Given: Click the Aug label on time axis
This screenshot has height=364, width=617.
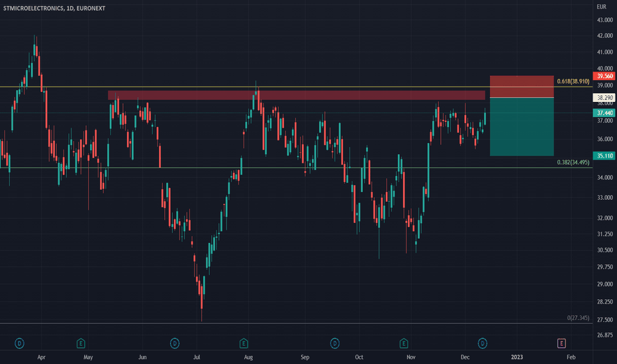Looking at the screenshot, I should point(248,357).
